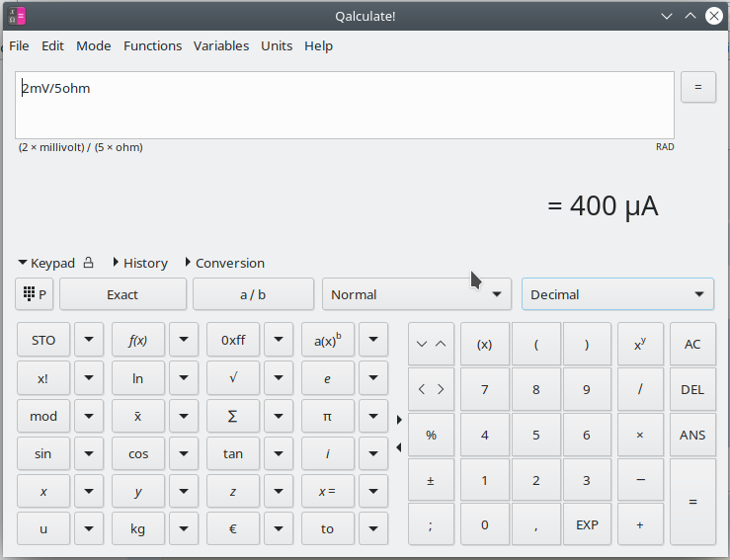Image resolution: width=730 pixels, height=560 pixels.
Task: Click the keypad lock icon
Action: click(x=89, y=263)
